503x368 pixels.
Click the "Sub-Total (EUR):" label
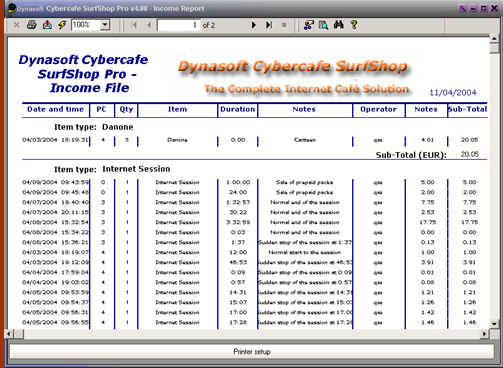tap(411, 155)
